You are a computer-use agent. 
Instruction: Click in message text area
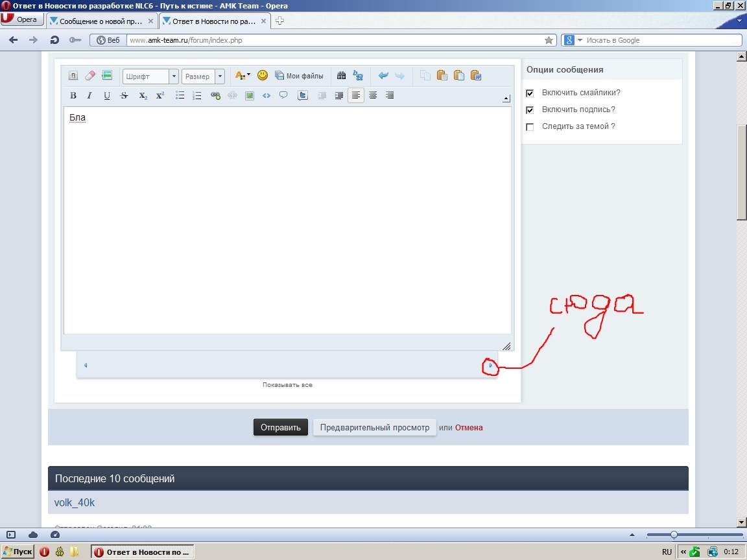(287, 220)
